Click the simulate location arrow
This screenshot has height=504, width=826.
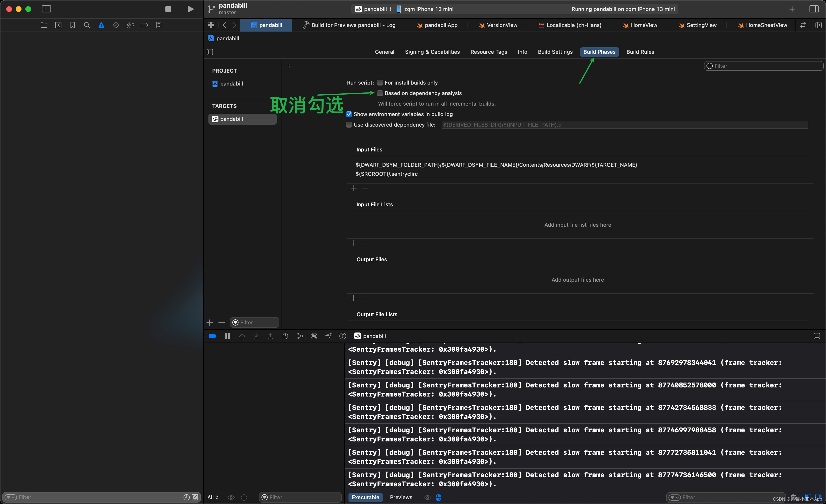point(329,336)
